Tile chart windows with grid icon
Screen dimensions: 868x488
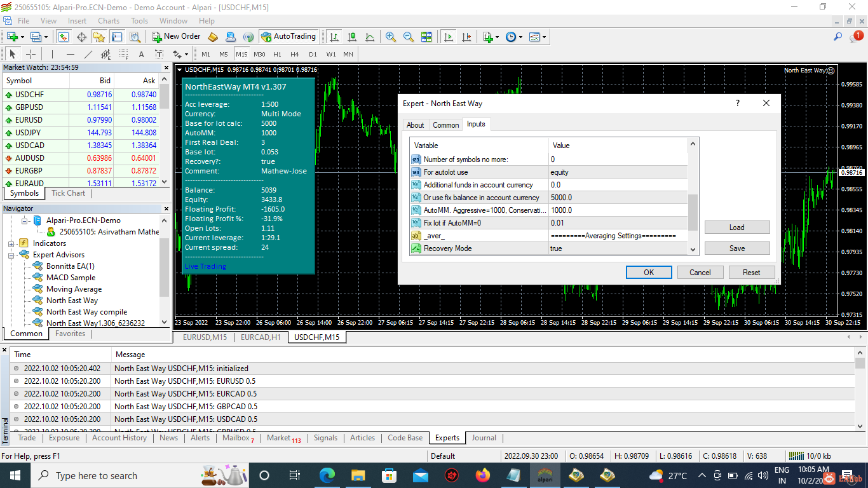426,37
